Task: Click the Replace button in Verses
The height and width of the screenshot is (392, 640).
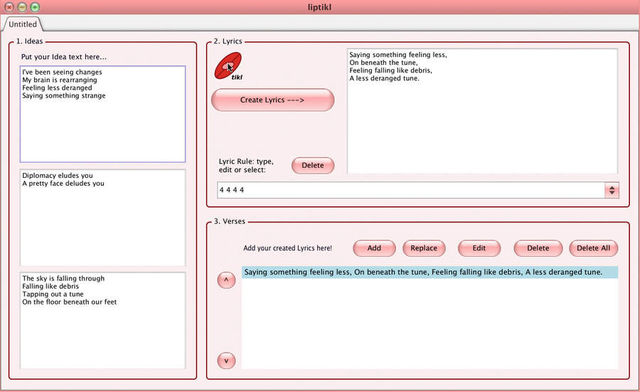Action: coord(424,248)
